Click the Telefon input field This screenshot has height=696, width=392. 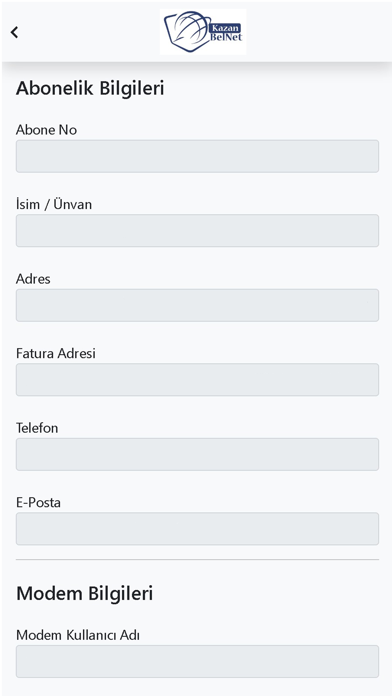197,454
